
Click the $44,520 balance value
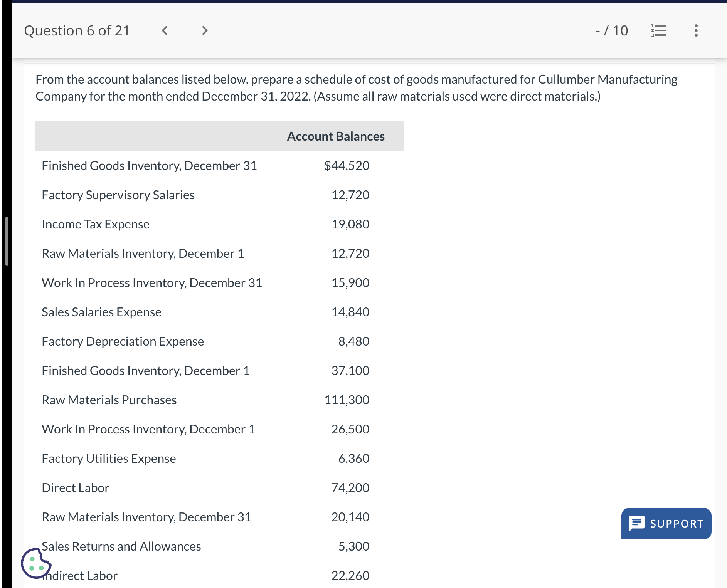[x=347, y=166]
